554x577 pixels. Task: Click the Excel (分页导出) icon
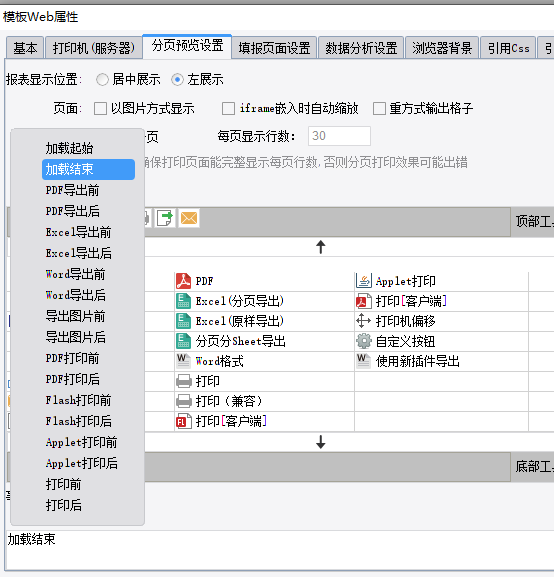183,301
